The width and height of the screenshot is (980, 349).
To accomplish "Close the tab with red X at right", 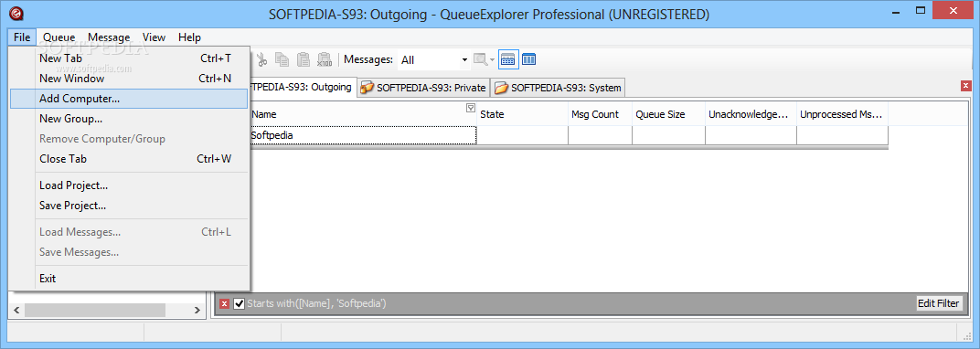I will (966, 86).
